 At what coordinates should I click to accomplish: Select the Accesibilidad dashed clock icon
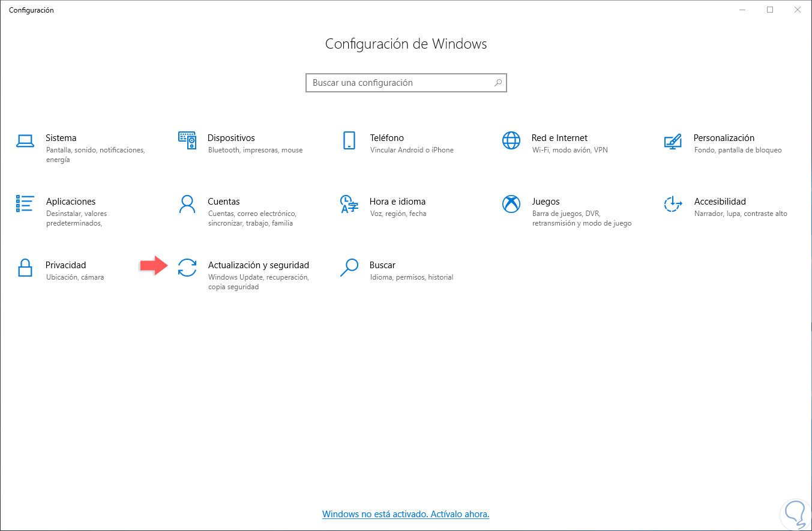tap(673, 204)
